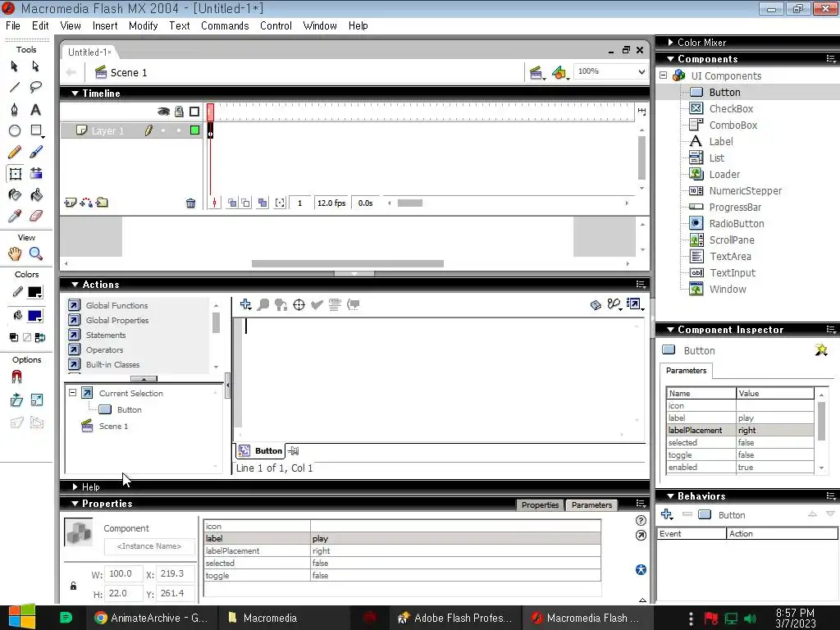Open the stroke color swatch
The width and height of the screenshot is (840, 630).
pyautogui.click(x=34, y=293)
